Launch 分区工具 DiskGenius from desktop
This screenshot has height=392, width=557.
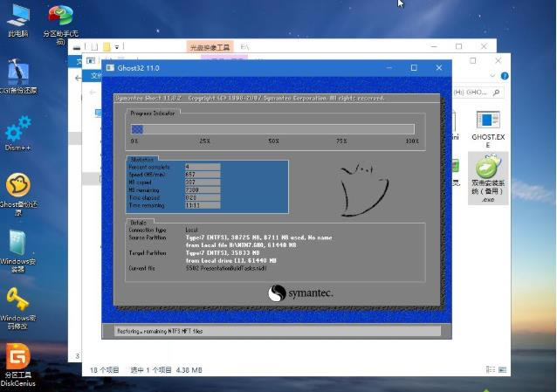[x=17, y=365]
